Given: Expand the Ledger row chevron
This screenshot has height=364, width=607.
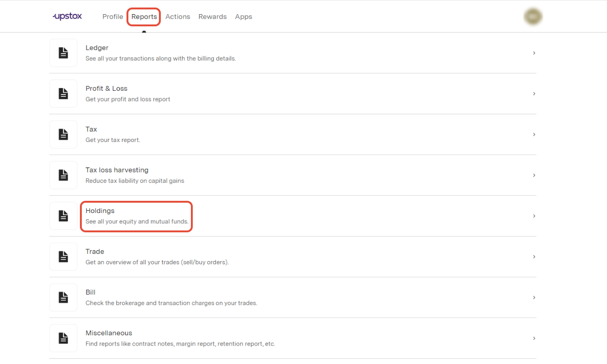Looking at the screenshot, I should 534,53.
